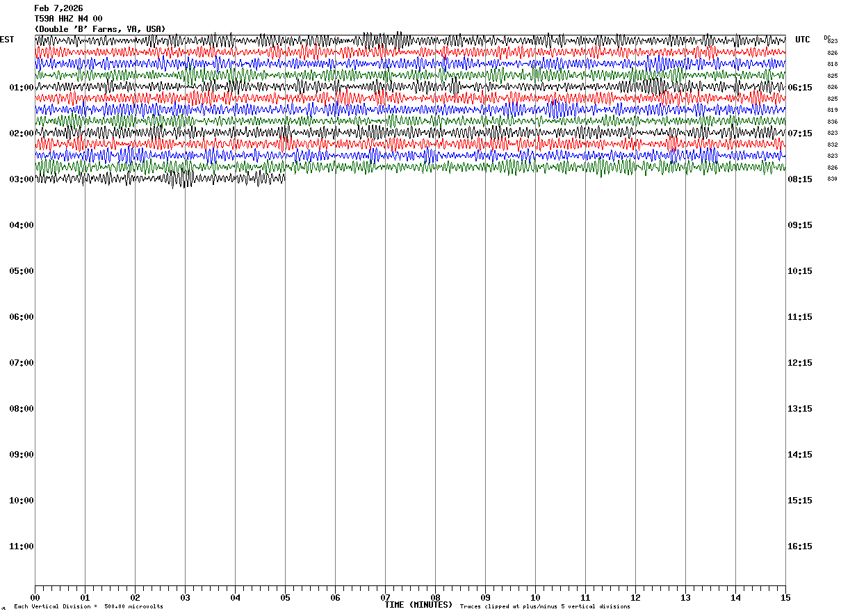Image resolution: width=841 pixels, height=616 pixels.
Task: Click minute tick label '03' on bottom axis
Action: click(185, 598)
